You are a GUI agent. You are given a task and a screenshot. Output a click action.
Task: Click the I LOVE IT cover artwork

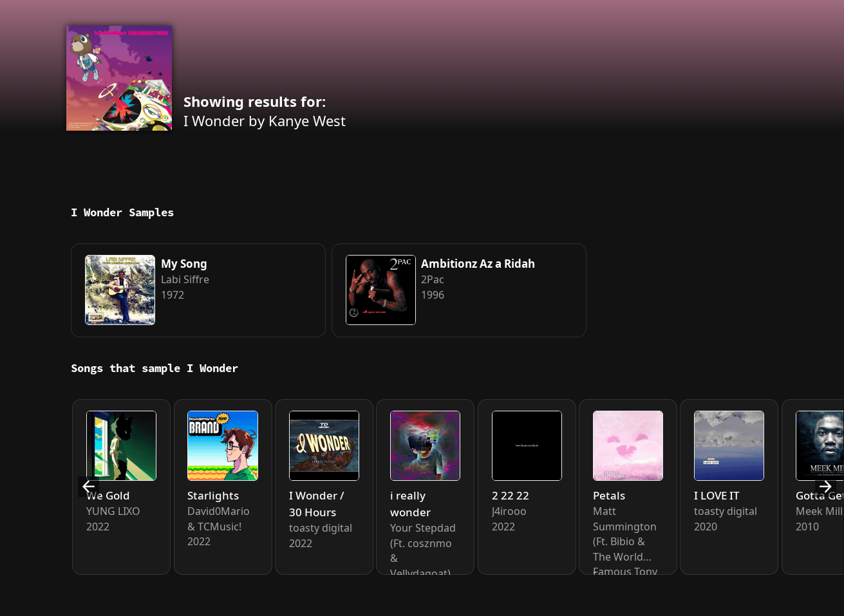(x=729, y=445)
